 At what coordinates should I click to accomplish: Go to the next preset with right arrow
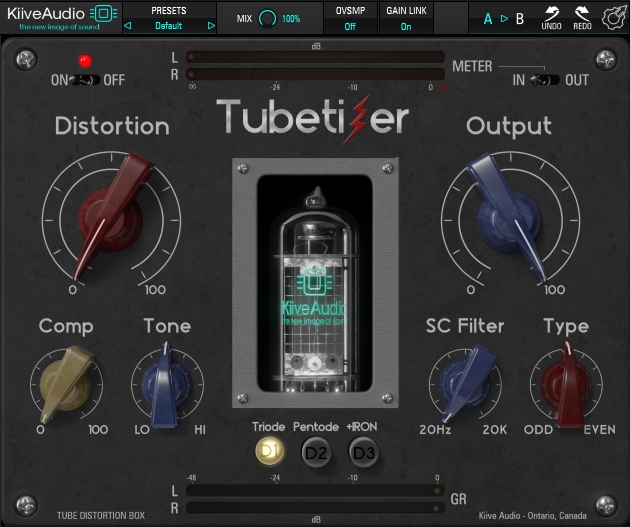pos(211,26)
